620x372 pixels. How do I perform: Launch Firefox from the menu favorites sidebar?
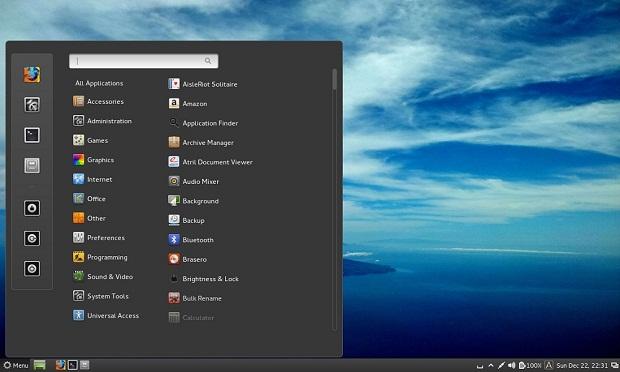point(32,74)
